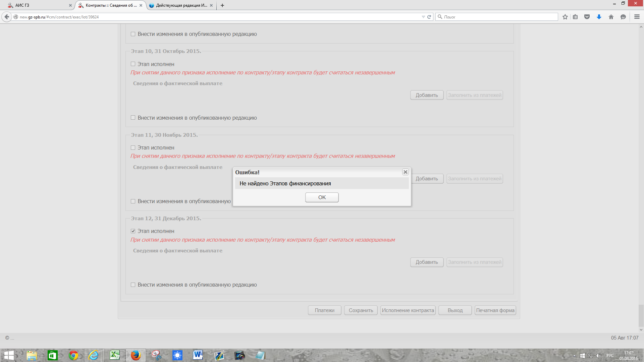This screenshot has height=362, width=644.
Task: Click the Firefox home icon
Action: [x=611, y=17]
